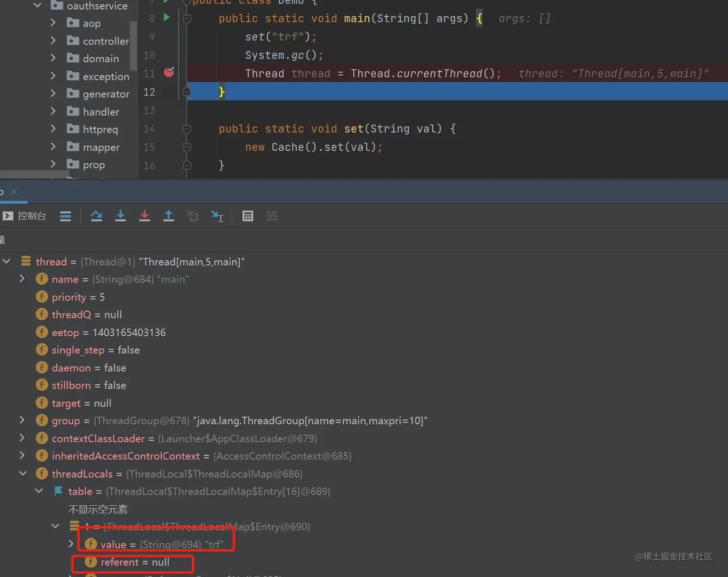Click the aop folder icon
Viewport: 728px width, 577px height.
tap(73, 23)
